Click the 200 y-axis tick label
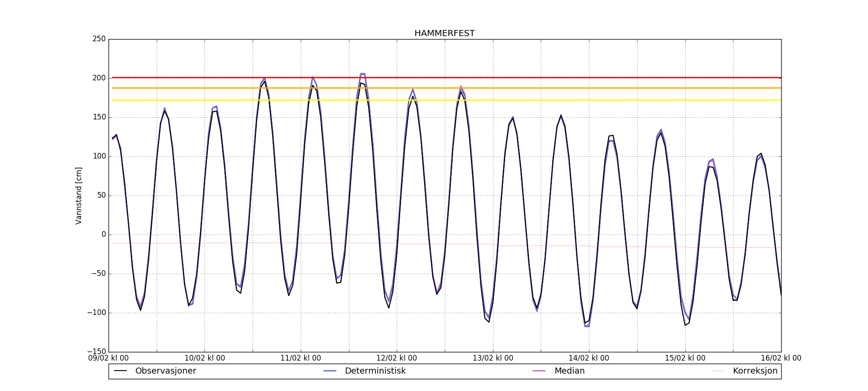Image resolution: width=868 pixels, height=391 pixels. (99, 78)
